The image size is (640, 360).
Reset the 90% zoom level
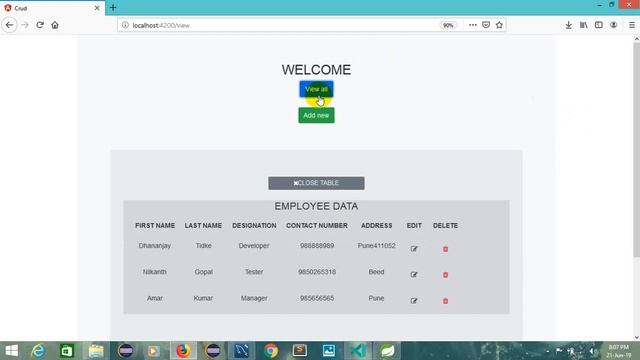pos(448,25)
